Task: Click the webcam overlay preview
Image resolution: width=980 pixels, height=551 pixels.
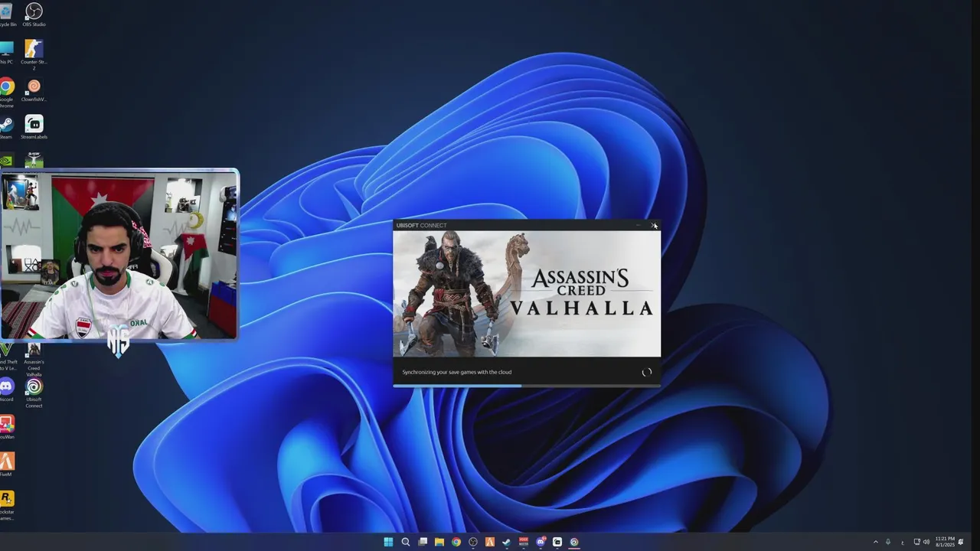Action: tap(119, 255)
